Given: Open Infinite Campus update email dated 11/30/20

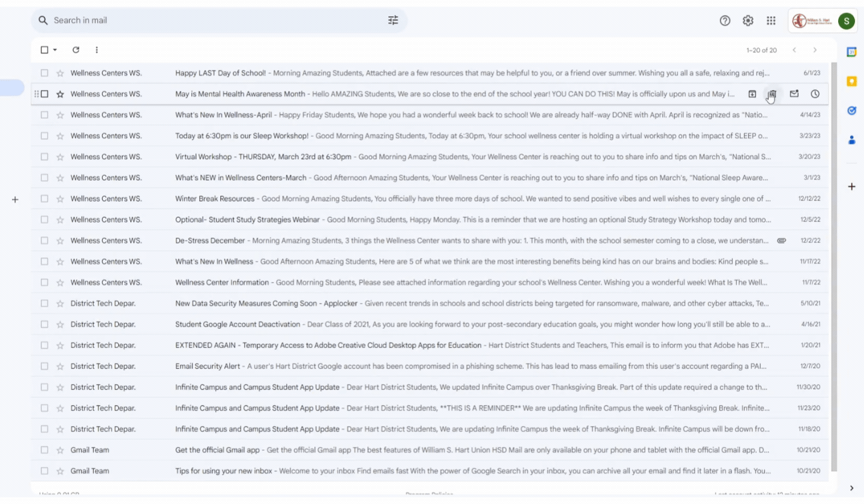Looking at the screenshot, I should pyautogui.click(x=429, y=387).
